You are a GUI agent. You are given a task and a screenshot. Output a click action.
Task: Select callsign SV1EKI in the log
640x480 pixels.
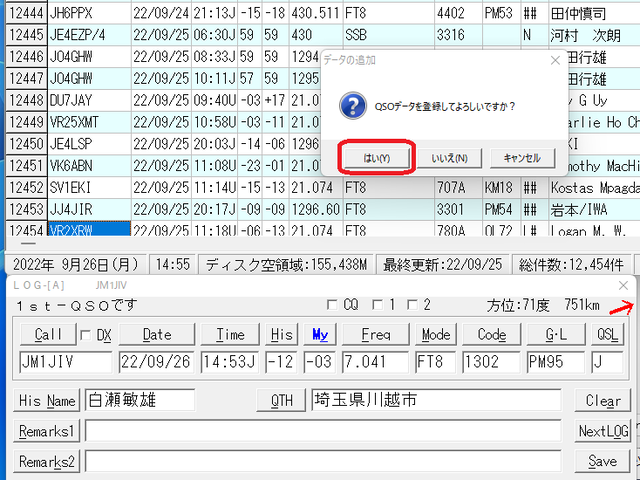click(90, 188)
